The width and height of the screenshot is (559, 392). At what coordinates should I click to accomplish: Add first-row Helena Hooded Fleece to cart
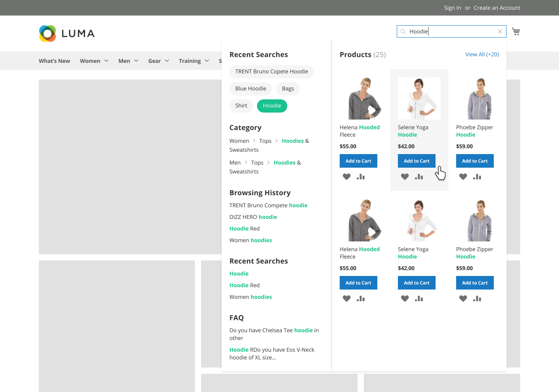point(358,161)
